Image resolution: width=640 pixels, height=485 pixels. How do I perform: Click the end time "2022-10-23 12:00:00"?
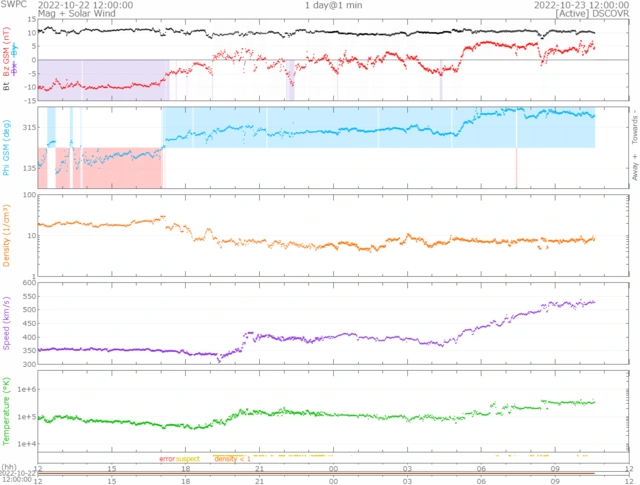tap(582, 5)
